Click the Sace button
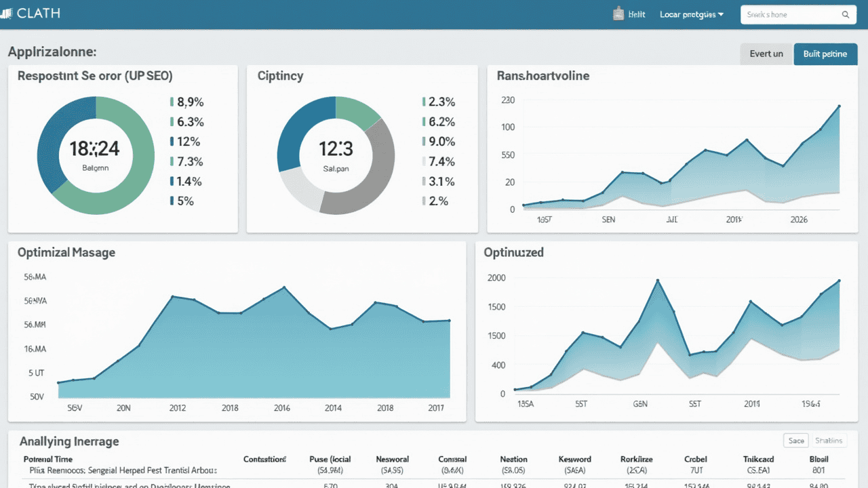This screenshot has height=488, width=868. pyautogui.click(x=796, y=441)
